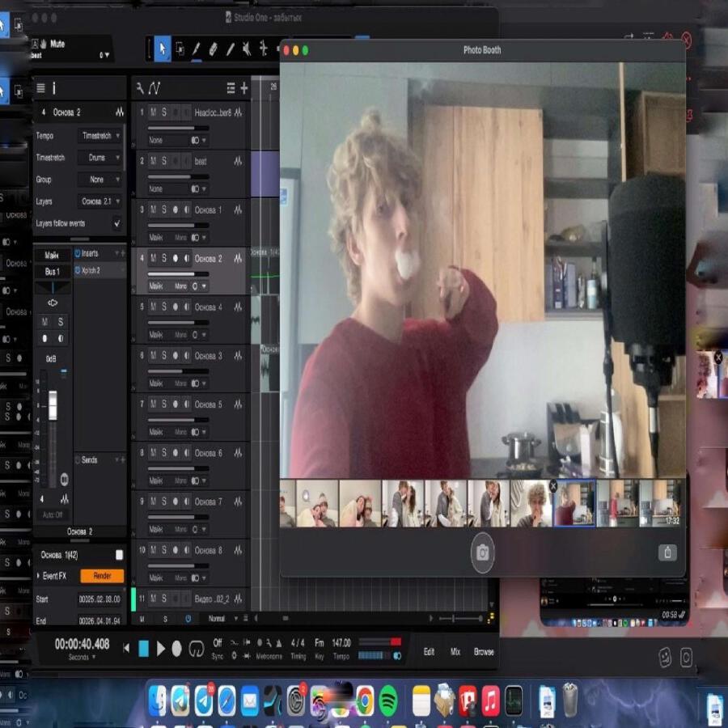Screen dimensions: 728x728
Task: Open the Group None dropdown
Action: [x=101, y=180]
